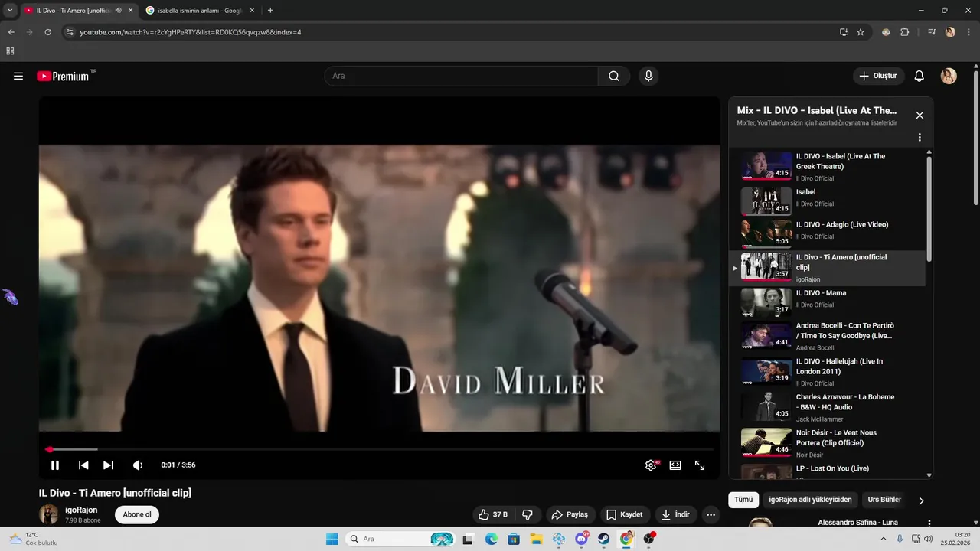Open YouTube notifications bell
This screenshot has height=551, width=980.
[920, 76]
